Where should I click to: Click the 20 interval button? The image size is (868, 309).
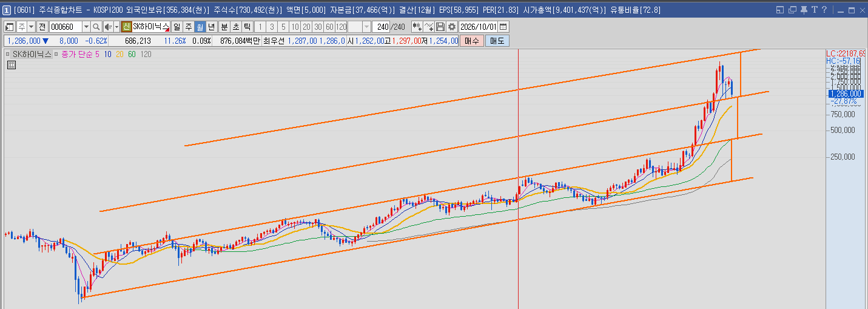[306, 27]
